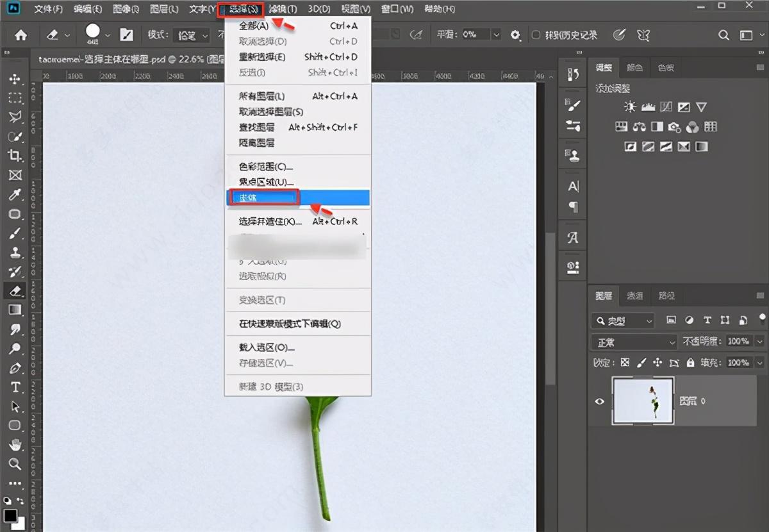Click the foreground color swatch
Image resolution: width=769 pixels, height=532 pixels.
click(x=10, y=516)
